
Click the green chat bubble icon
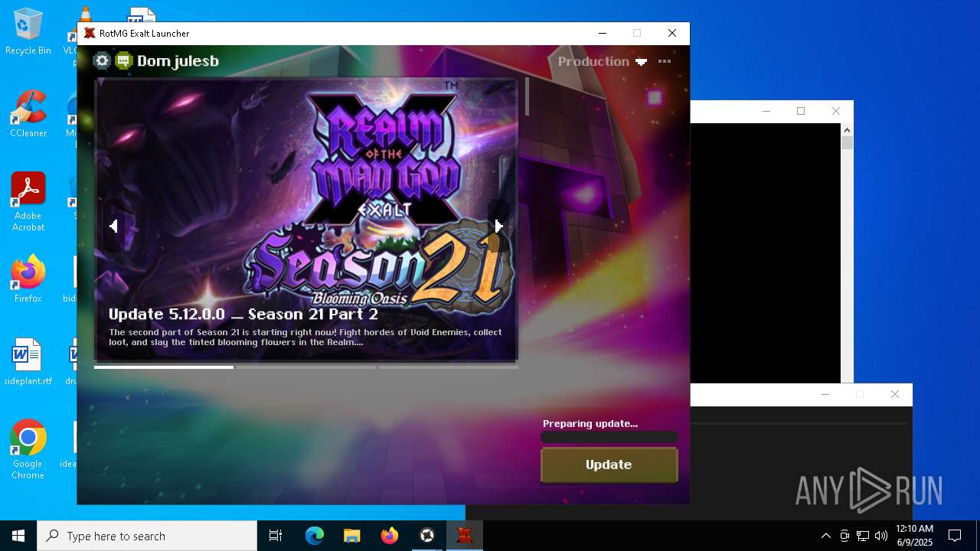[123, 61]
